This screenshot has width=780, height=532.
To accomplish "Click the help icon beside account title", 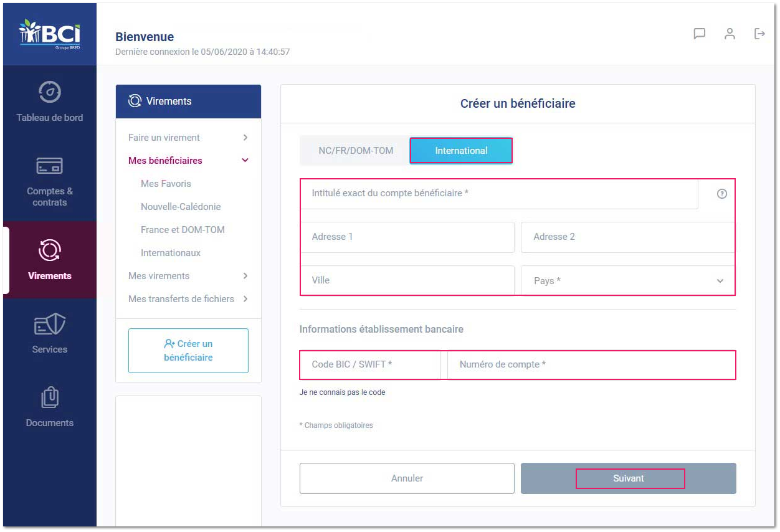I will pos(722,194).
